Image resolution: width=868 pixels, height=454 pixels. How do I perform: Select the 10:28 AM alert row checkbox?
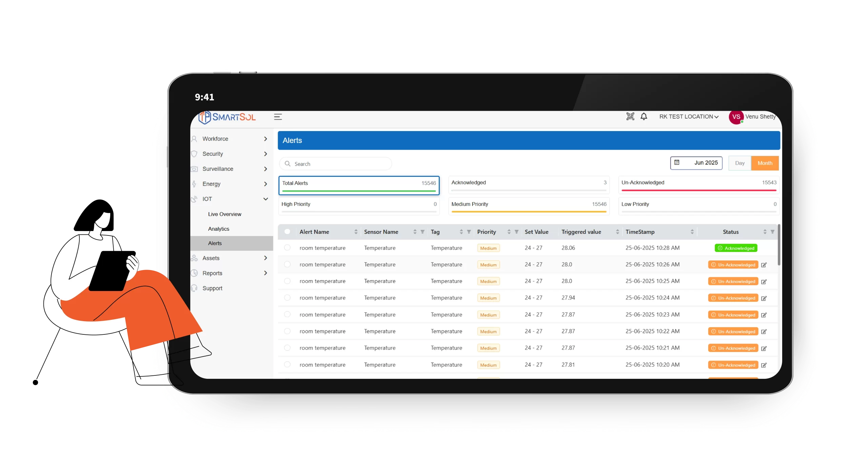pos(287,248)
